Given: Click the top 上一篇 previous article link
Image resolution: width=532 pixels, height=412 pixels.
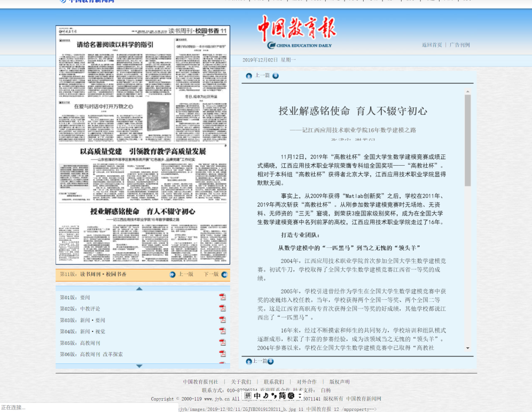Looking at the screenshot, I should [262, 75].
